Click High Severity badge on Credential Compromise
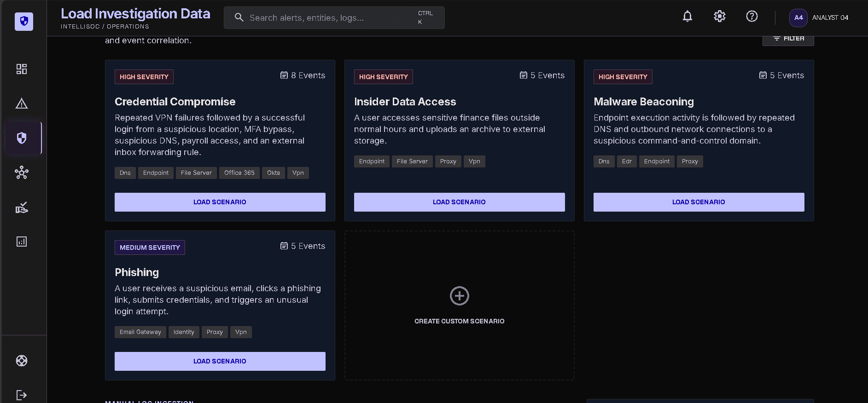This screenshot has width=868, height=403. coord(144,77)
